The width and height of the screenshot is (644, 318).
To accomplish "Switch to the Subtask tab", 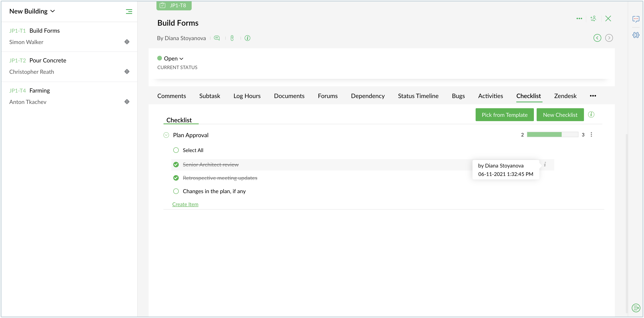I will pyautogui.click(x=209, y=96).
